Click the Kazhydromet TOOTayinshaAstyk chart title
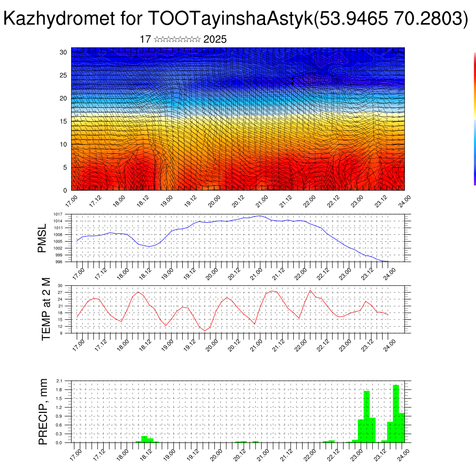The image size is (476, 476). [x=236, y=18]
